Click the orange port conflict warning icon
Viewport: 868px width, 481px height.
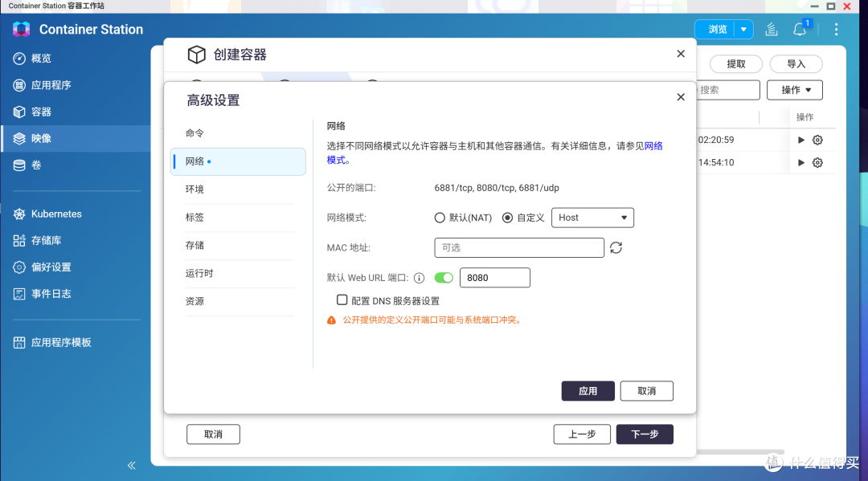tap(332, 320)
